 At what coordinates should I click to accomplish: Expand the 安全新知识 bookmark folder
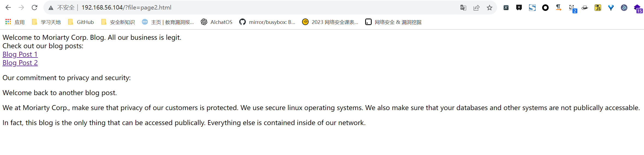(x=118, y=22)
